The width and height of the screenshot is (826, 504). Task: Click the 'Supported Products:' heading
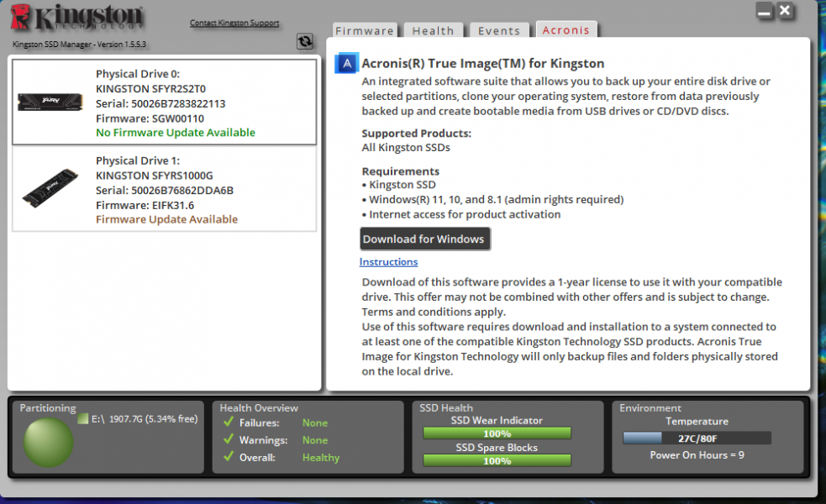tap(416, 134)
